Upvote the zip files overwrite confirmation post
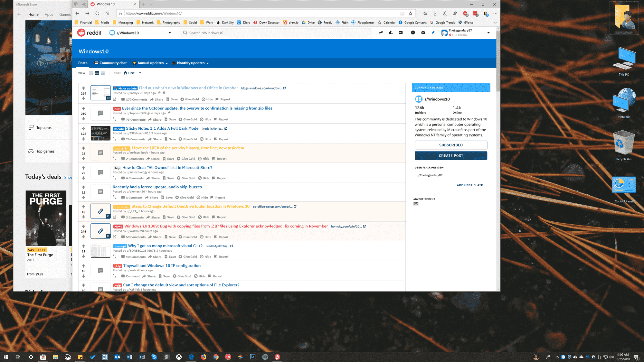The width and height of the screenshot is (644, 362). click(x=83, y=108)
